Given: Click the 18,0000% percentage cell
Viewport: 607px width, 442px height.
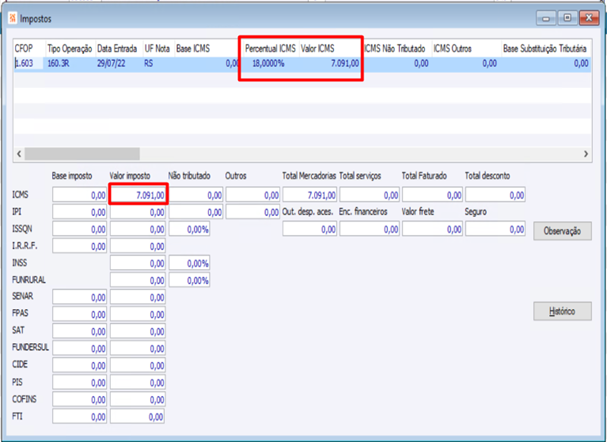Looking at the screenshot, I should pyautogui.click(x=270, y=63).
